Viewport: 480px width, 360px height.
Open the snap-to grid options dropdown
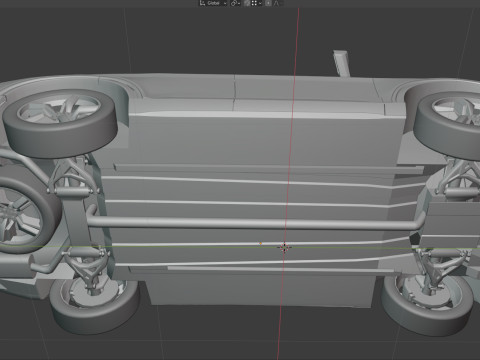click(256, 3)
